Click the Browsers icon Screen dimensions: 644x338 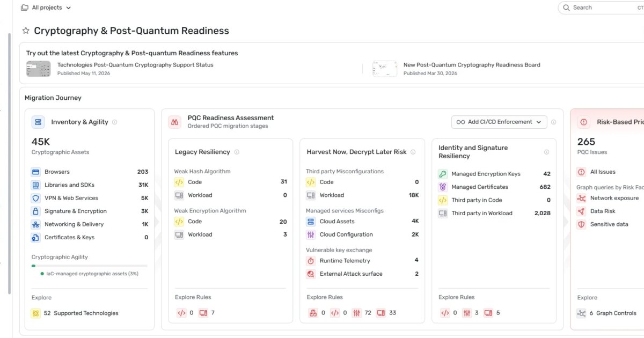point(36,172)
